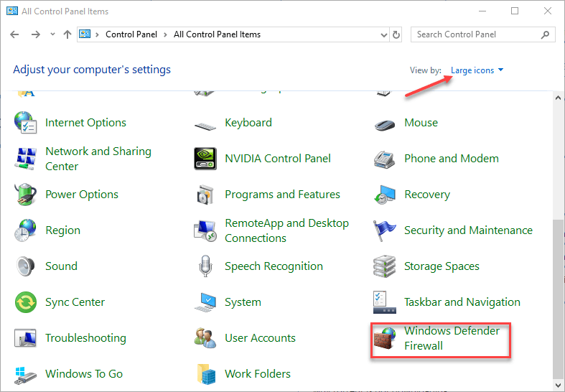
Task: Go forward with the Forward arrow
Action: tap(36, 34)
